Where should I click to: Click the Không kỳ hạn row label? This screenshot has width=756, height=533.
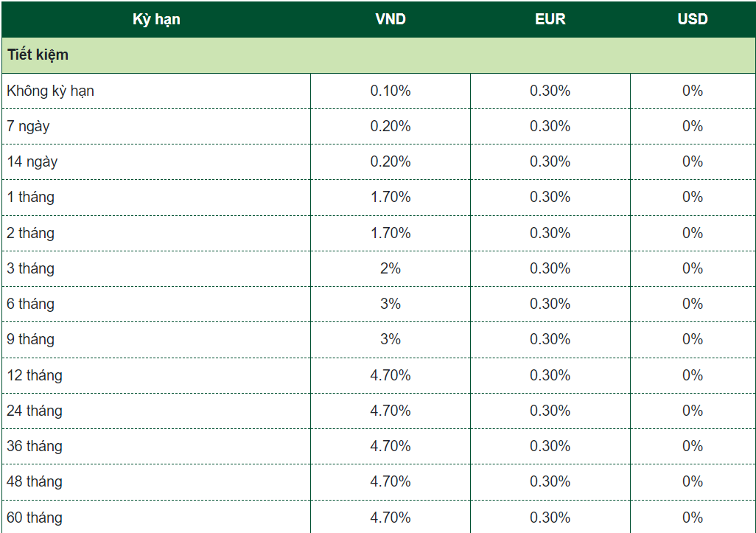tap(51, 91)
